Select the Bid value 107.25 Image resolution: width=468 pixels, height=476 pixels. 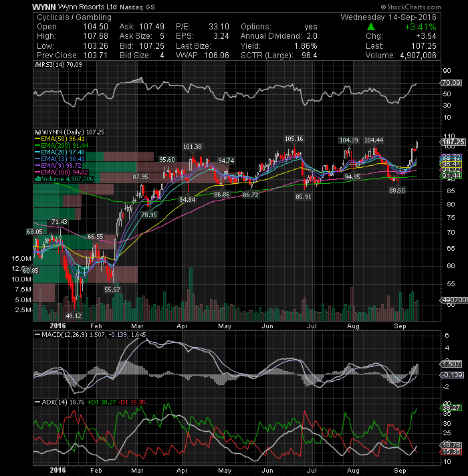152,46
